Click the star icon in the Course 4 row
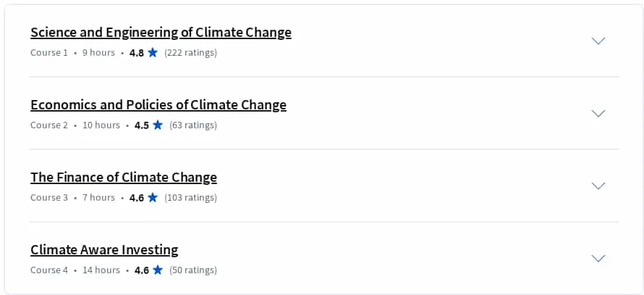The width and height of the screenshot is (644, 295). click(158, 270)
